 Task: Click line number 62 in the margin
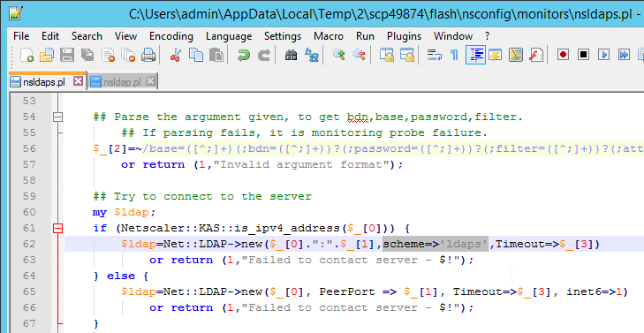28,244
